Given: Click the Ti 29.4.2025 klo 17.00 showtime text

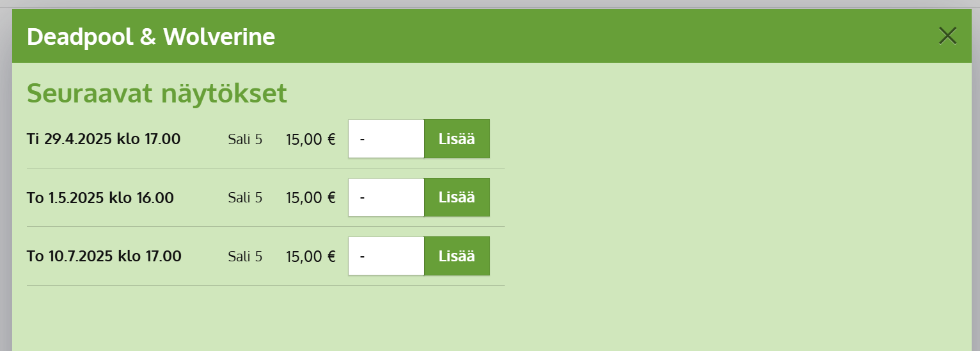Looking at the screenshot, I should click(x=104, y=139).
